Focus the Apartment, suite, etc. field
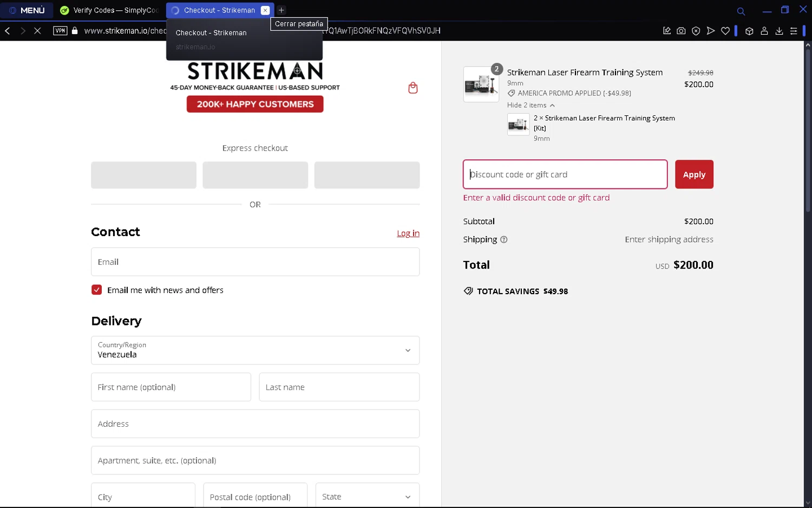 click(x=255, y=460)
